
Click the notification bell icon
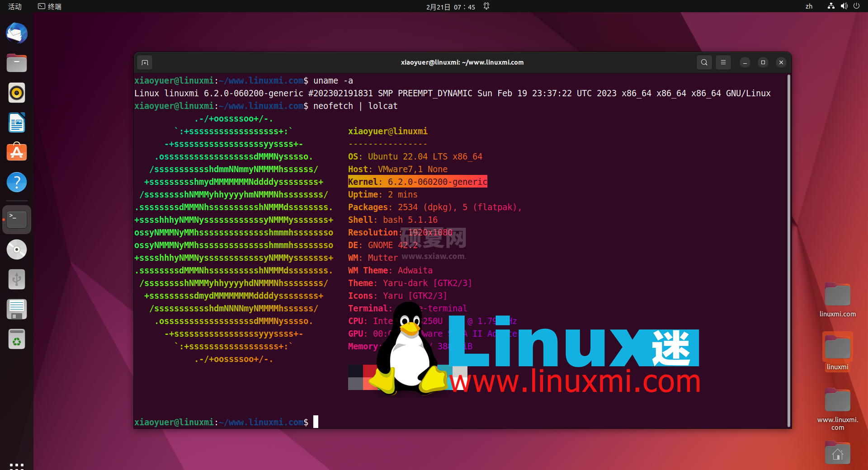486,6
